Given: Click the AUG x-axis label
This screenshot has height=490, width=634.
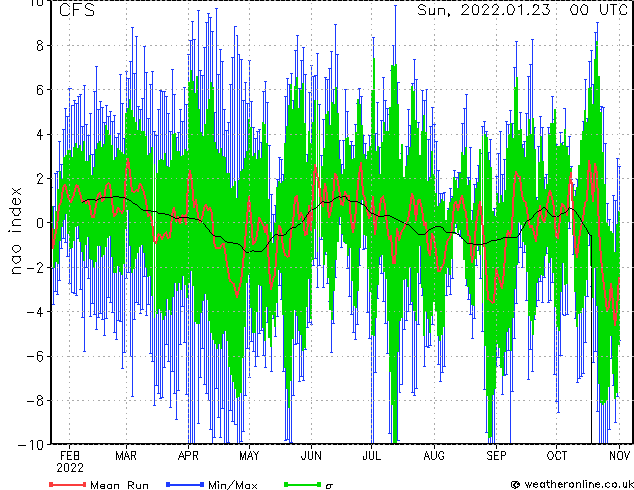Looking at the screenshot, I should [434, 456].
